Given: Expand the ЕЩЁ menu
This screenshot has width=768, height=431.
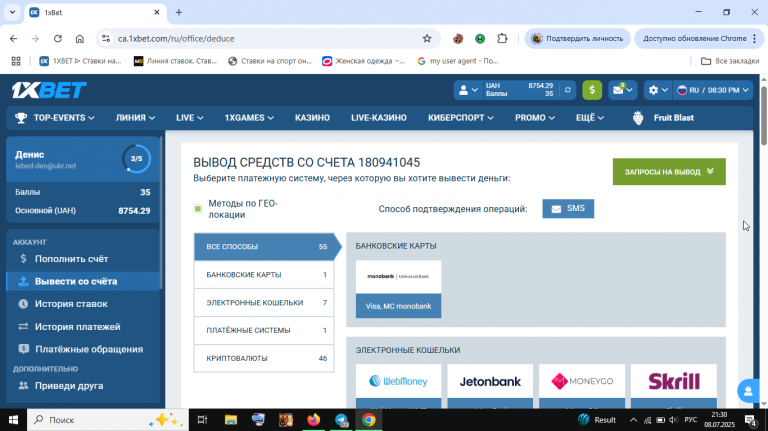Looking at the screenshot, I should coord(590,118).
